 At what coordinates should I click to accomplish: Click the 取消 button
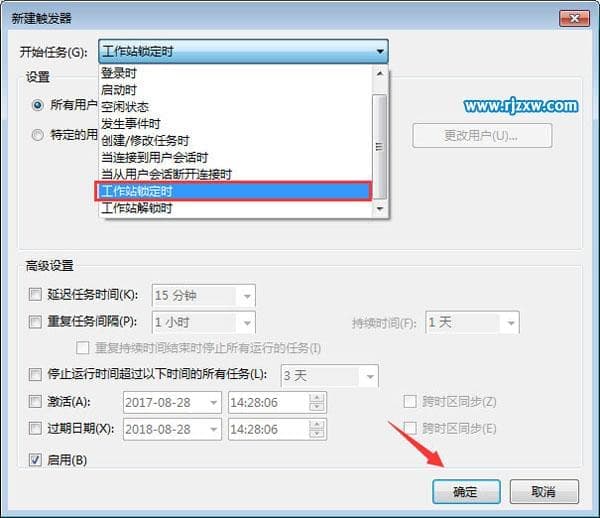(x=544, y=492)
